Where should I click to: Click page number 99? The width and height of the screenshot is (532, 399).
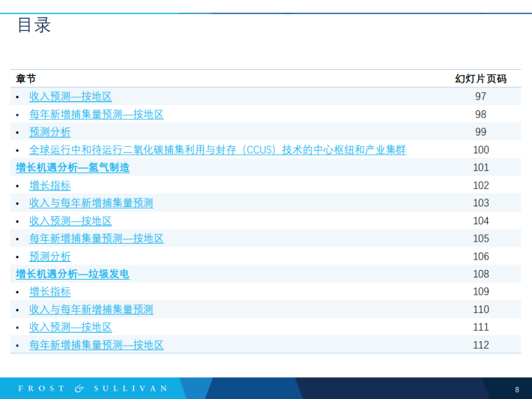click(481, 132)
